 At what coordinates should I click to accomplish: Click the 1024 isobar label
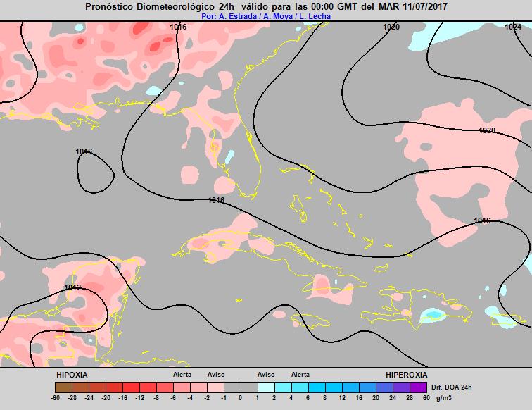(513, 27)
